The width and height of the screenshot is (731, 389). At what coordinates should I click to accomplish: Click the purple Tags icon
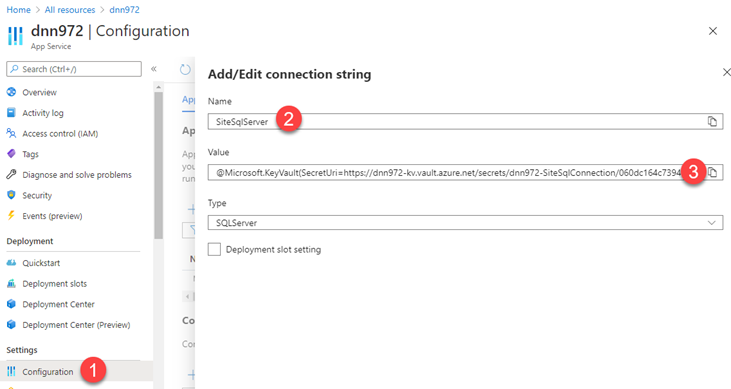[11, 153]
